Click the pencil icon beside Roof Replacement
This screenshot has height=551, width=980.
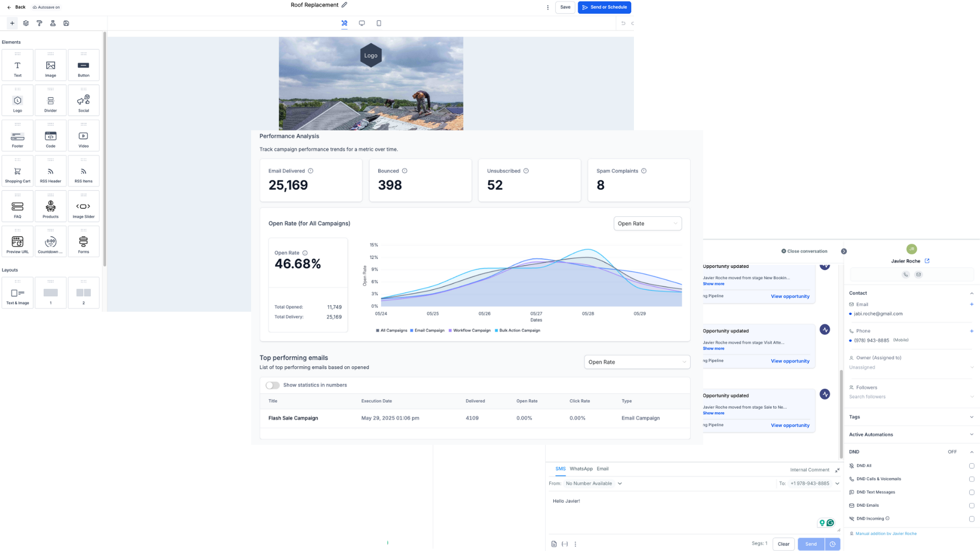[x=345, y=5]
